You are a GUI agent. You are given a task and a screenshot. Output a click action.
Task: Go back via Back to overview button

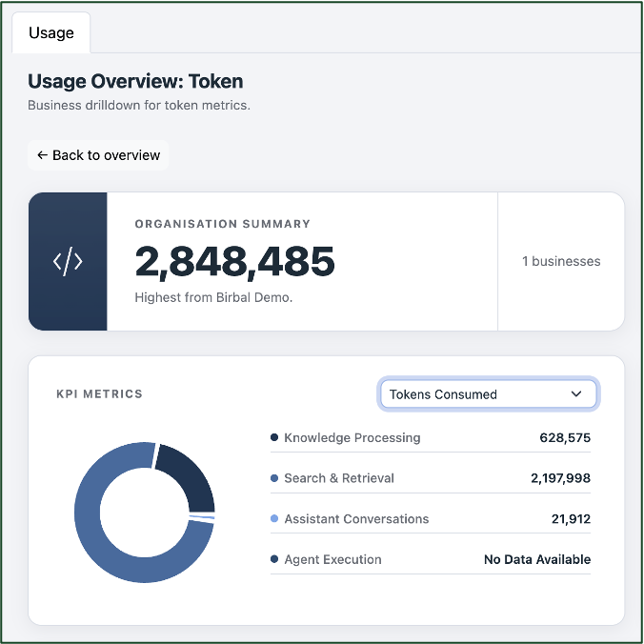tap(98, 155)
